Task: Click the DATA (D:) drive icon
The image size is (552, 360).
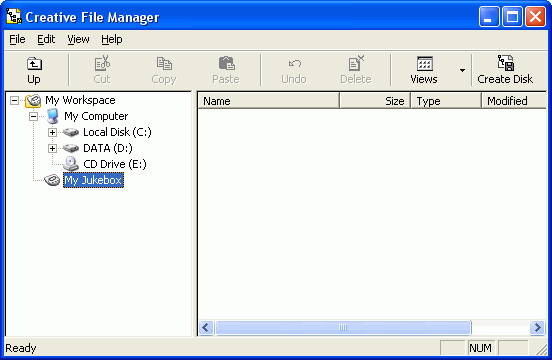Action: [71, 149]
